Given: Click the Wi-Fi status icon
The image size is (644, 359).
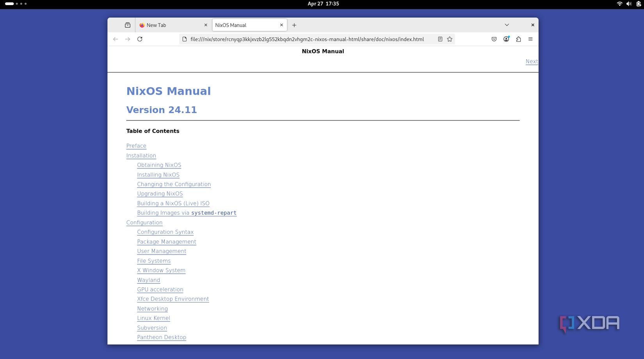Looking at the screenshot, I should (619, 4).
